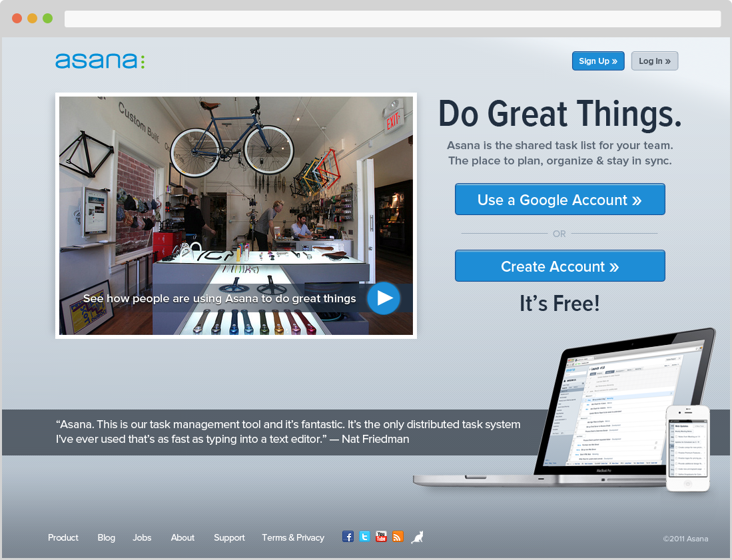Image resolution: width=732 pixels, height=560 pixels.
Task: Click the Log In button
Action: (x=655, y=61)
